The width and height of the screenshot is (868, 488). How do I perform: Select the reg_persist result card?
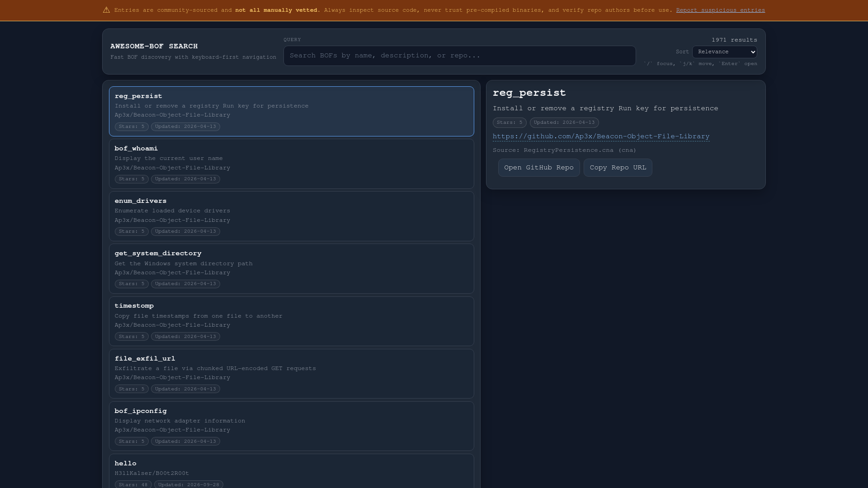pos(291,111)
